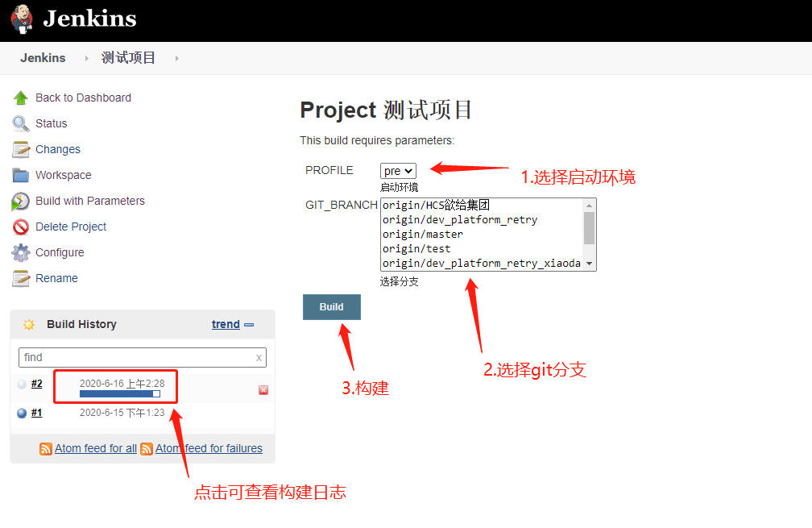Open the PROFILE environment dropdown
The width and height of the screenshot is (812, 528).
click(x=397, y=170)
